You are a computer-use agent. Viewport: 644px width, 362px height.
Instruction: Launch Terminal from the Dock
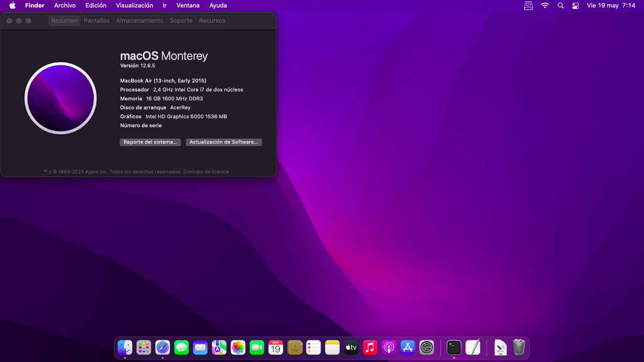click(453, 348)
